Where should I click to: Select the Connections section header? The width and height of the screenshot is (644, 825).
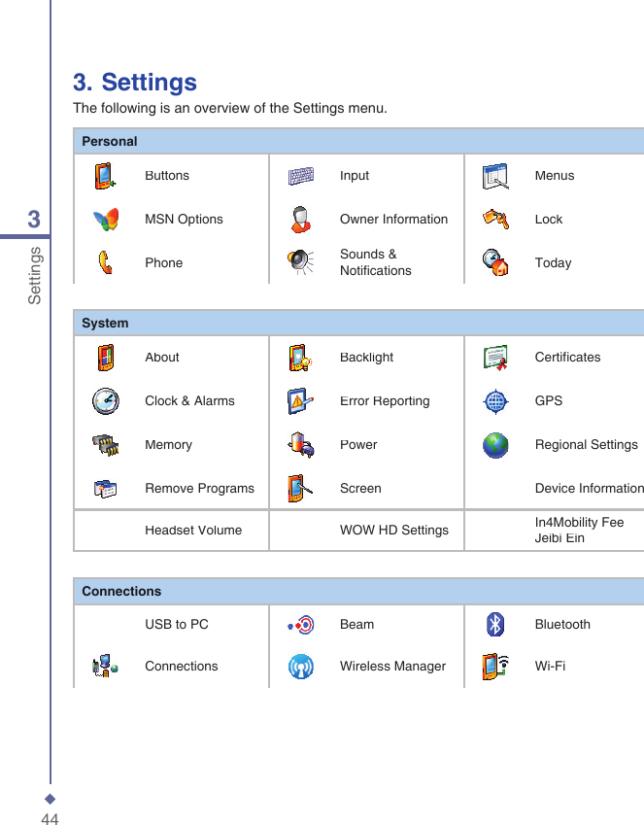click(x=358, y=592)
